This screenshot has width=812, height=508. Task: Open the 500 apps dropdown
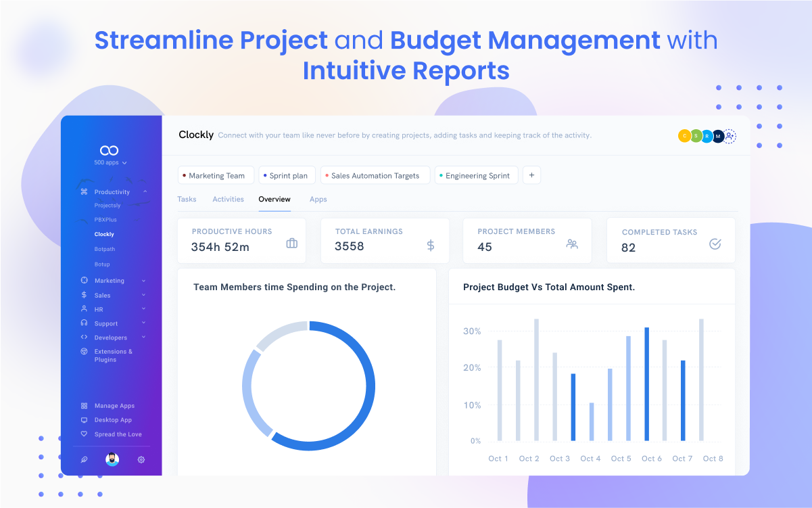pyautogui.click(x=111, y=163)
